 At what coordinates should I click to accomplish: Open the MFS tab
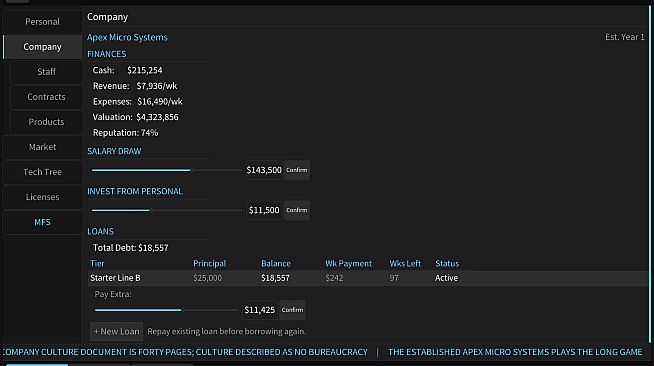point(42,222)
